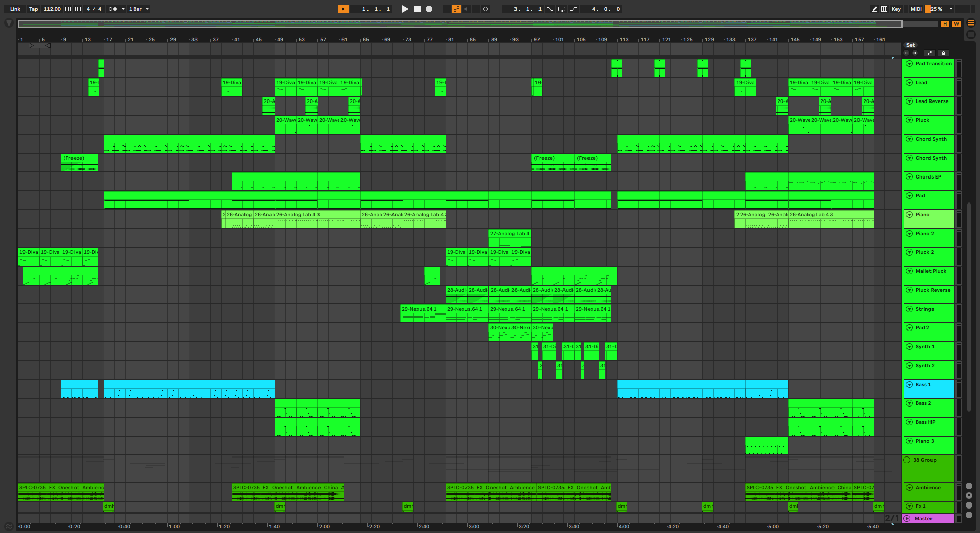Screen dimensions: 980x533
Task: Toggle the Loop switch in transport
Action: pos(561,9)
